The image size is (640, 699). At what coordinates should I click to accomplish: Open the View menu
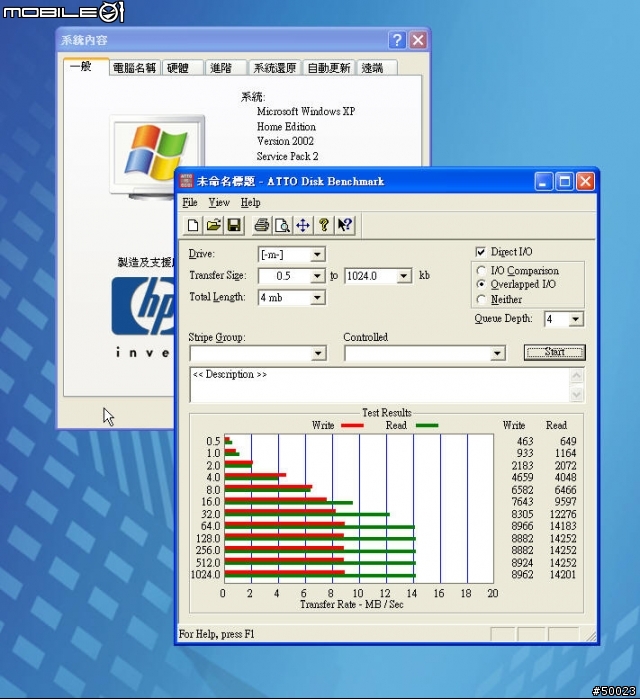[x=219, y=202]
